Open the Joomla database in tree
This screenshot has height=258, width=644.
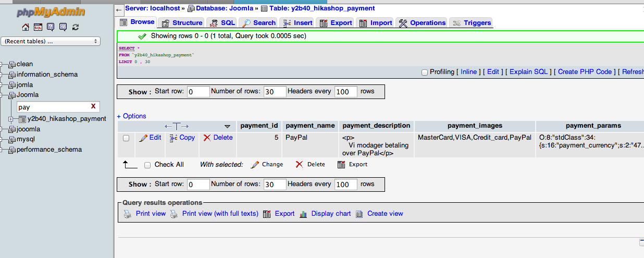tap(28, 95)
